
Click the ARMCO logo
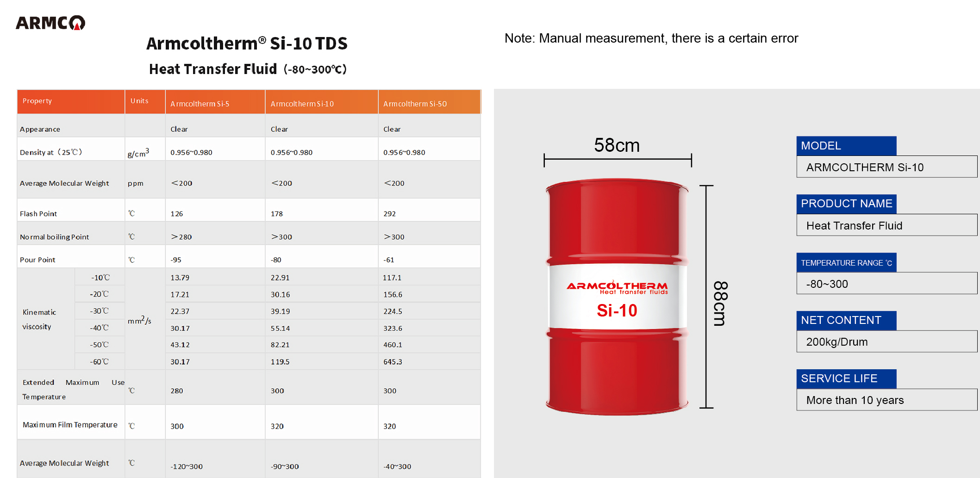coord(50,23)
